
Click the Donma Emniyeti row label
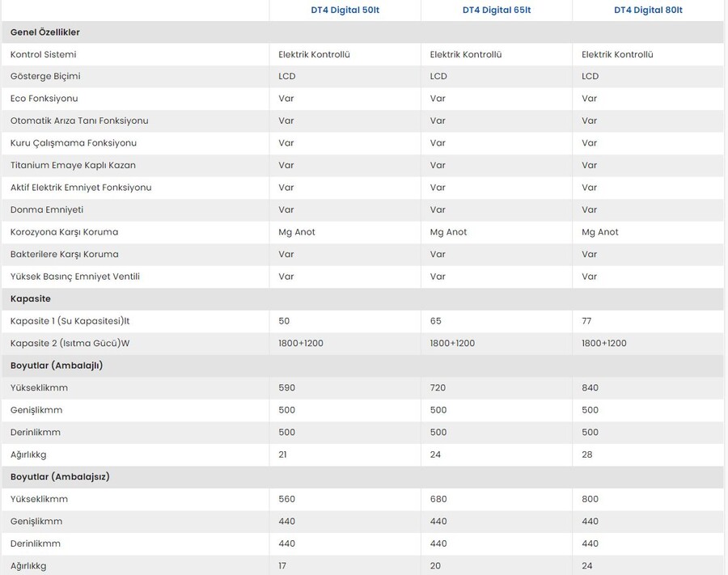pyautogui.click(x=47, y=209)
